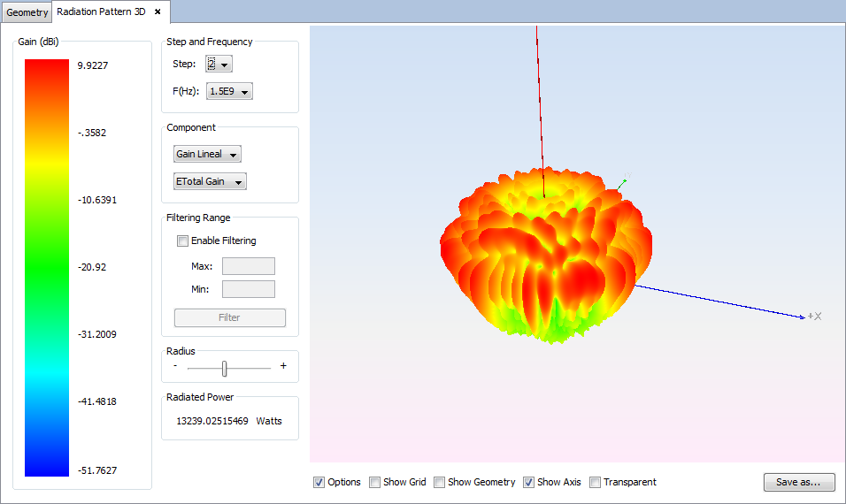Turn on Transparent checkbox

pos(596,482)
